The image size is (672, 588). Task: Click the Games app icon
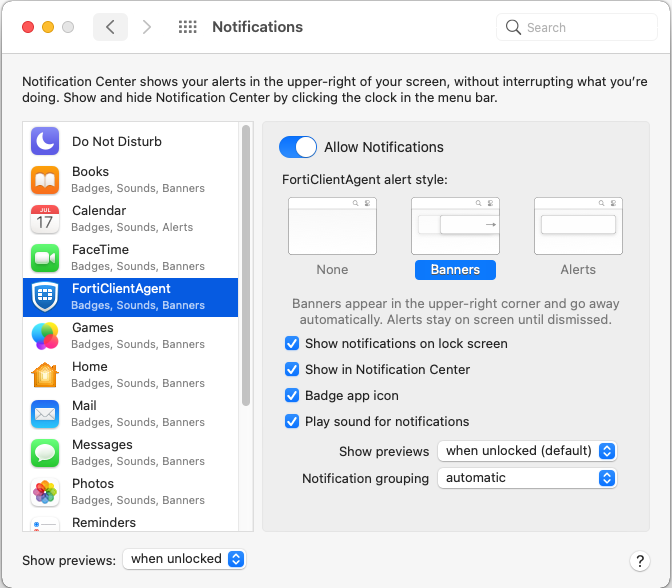45,336
